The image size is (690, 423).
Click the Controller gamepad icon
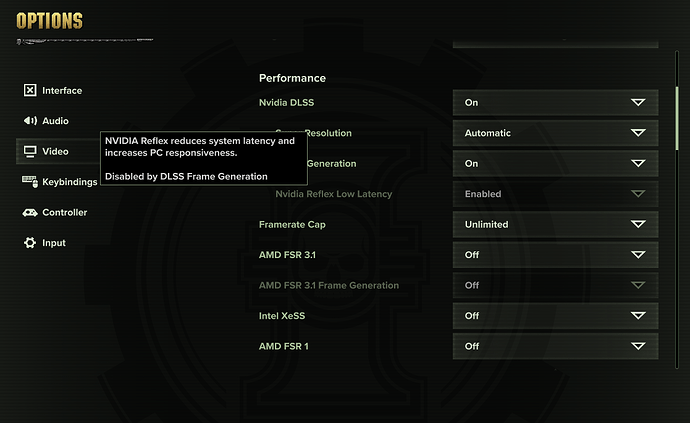pos(30,212)
